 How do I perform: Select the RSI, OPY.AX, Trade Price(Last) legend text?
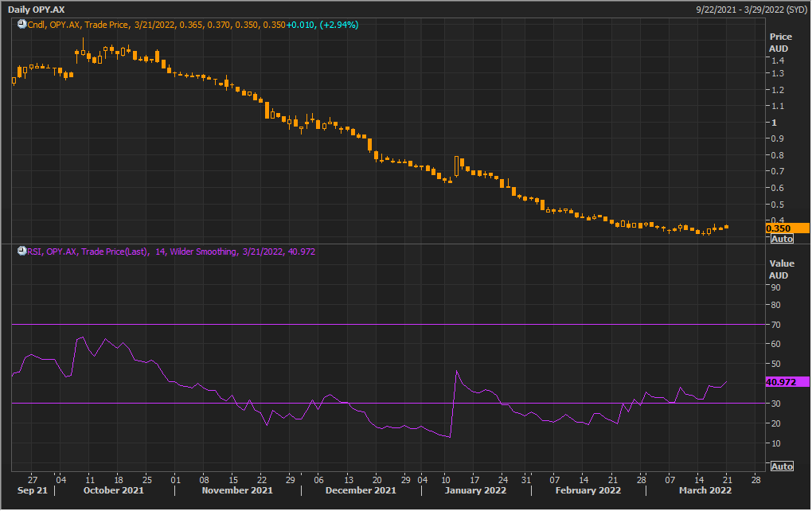point(88,252)
